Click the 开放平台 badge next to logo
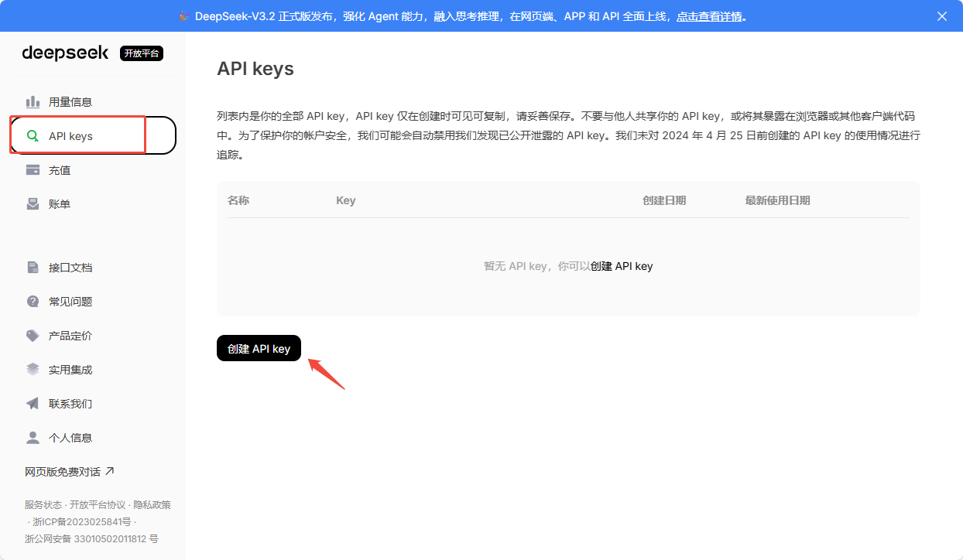The image size is (963, 560). (x=142, y=53)
